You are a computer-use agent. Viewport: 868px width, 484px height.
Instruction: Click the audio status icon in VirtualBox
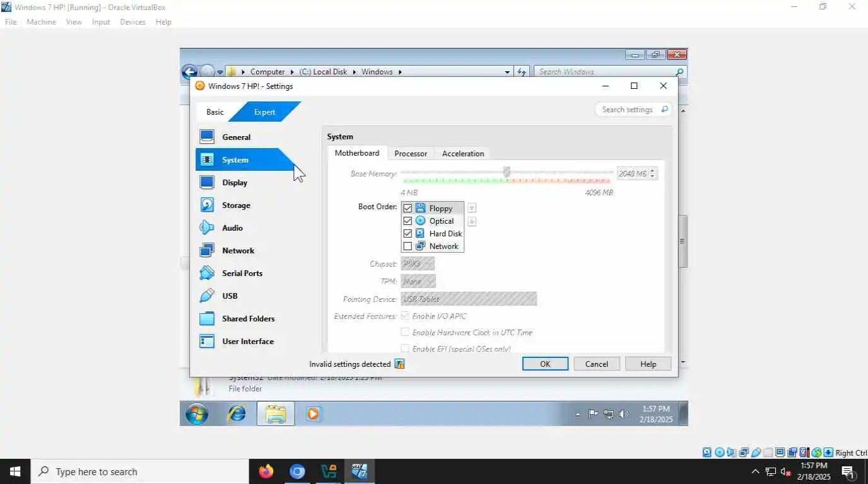pos(731,452)
